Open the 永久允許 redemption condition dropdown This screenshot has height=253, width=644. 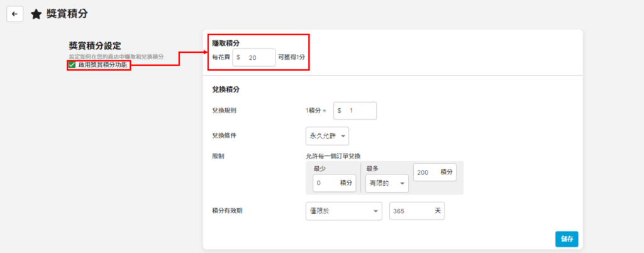[x=326, y=135]
